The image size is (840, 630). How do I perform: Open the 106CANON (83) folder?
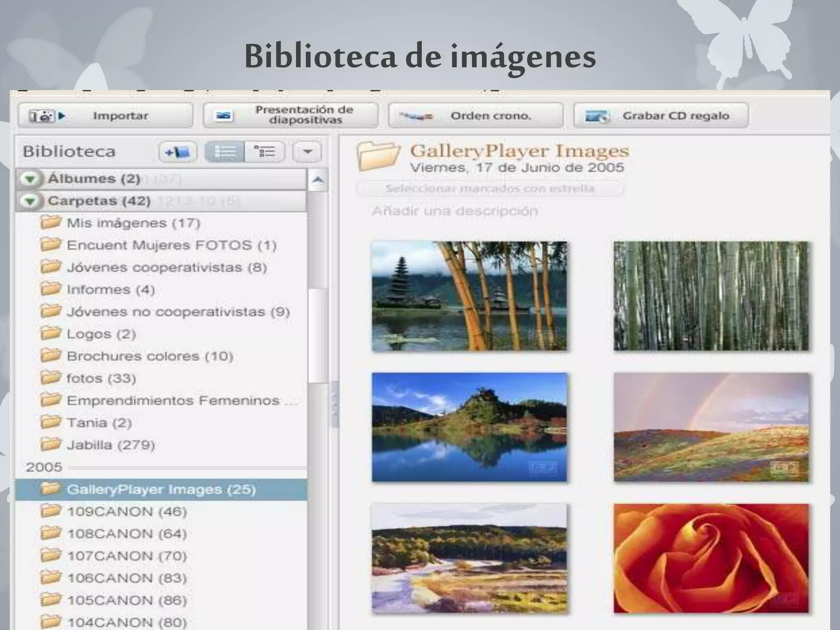161,578
